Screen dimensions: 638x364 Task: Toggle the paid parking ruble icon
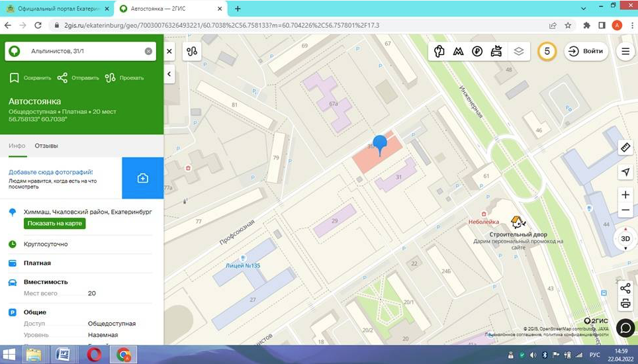477,51
